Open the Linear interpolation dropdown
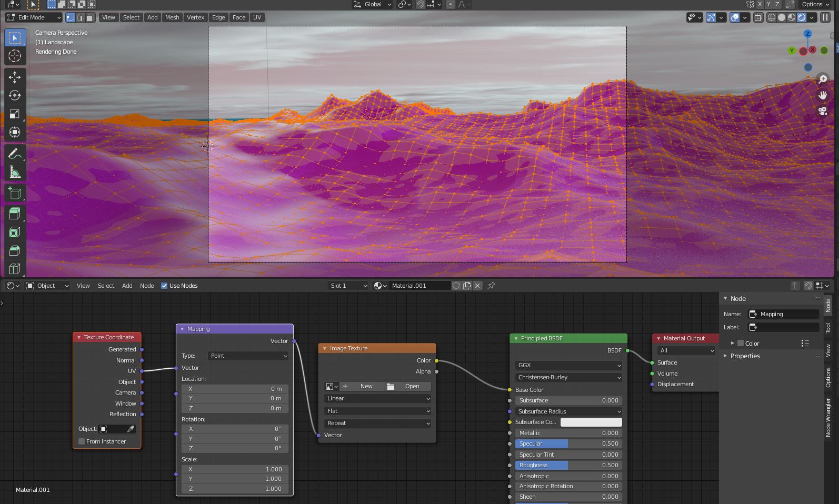This screenshot has height=504, width=839. (377, 398)
